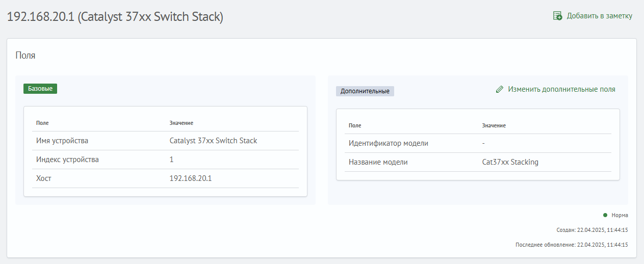Click the 'Дополнительные' badge
The height and width of the screenshot is (264, 644).
365,91
